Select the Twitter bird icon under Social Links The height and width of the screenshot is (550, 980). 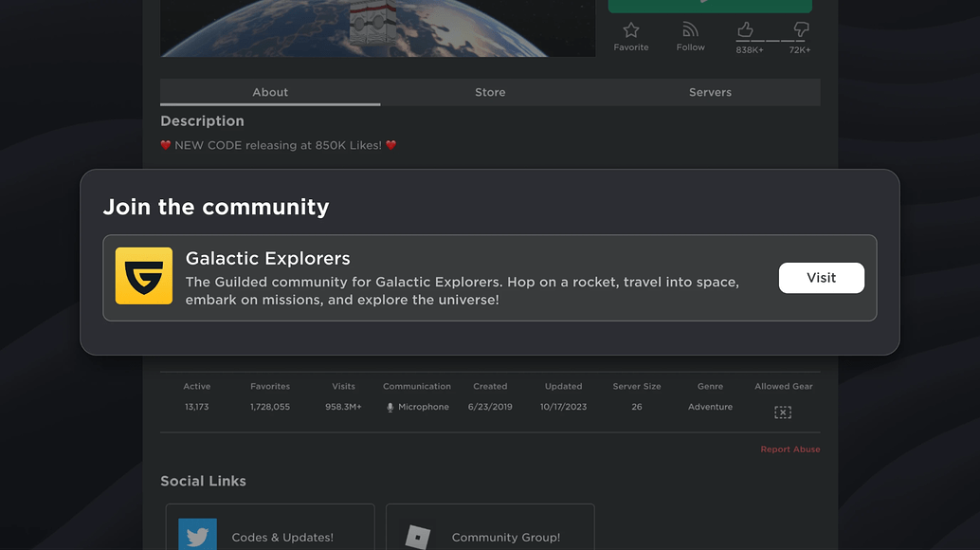(x=196, y=535)
